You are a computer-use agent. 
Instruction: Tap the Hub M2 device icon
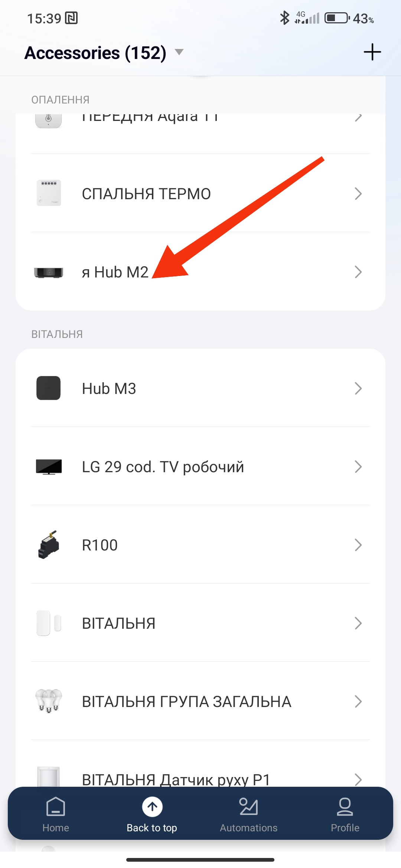tap(48, 272)
